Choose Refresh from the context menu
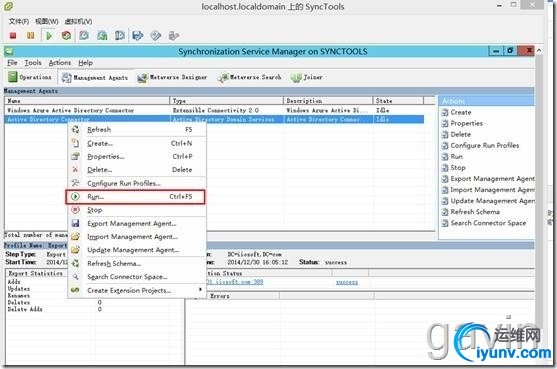Image resolution: width=557 pixels, height=369 pixels. point(136,130)
